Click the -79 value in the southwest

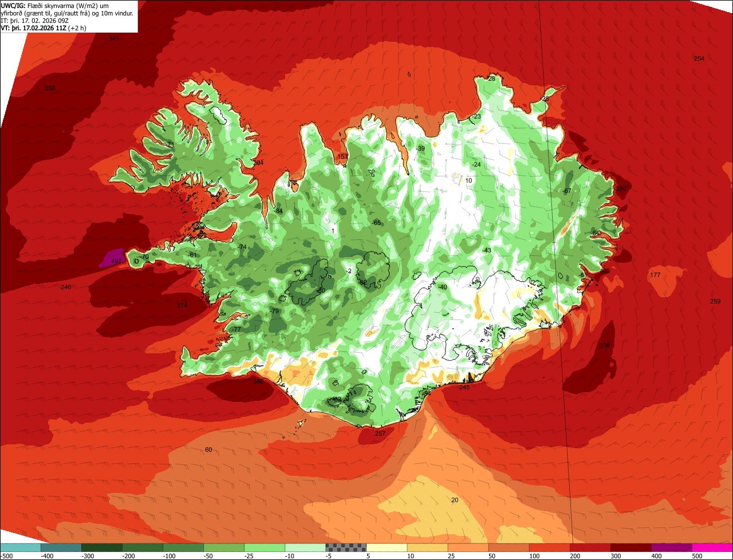[x=274, y=311]
